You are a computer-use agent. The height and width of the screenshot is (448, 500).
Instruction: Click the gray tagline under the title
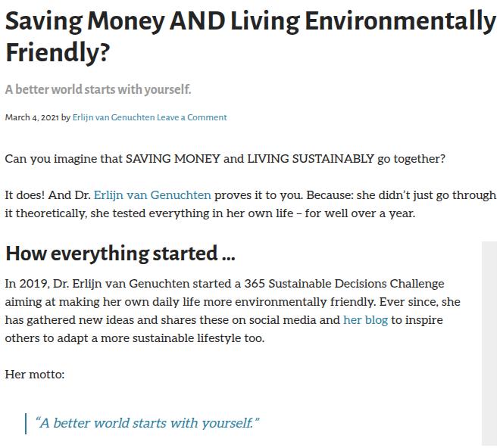(x=98, y=90)
